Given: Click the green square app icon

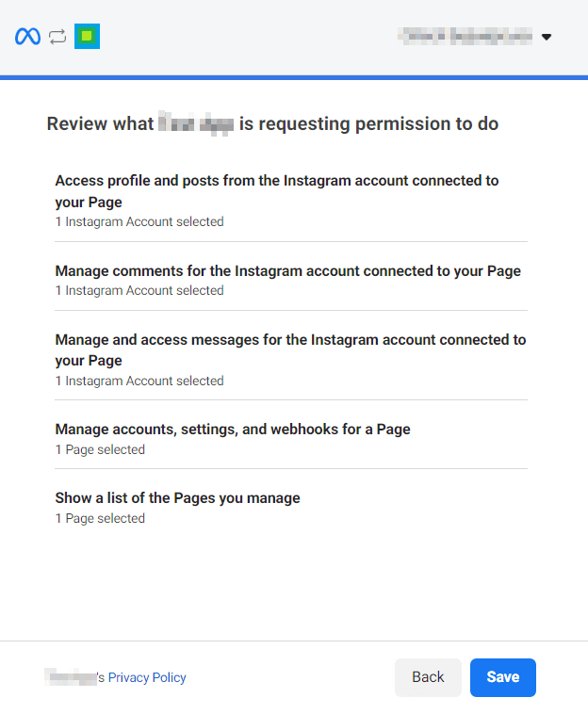Looking at the screenshot, I should click(x=87, y=36).
